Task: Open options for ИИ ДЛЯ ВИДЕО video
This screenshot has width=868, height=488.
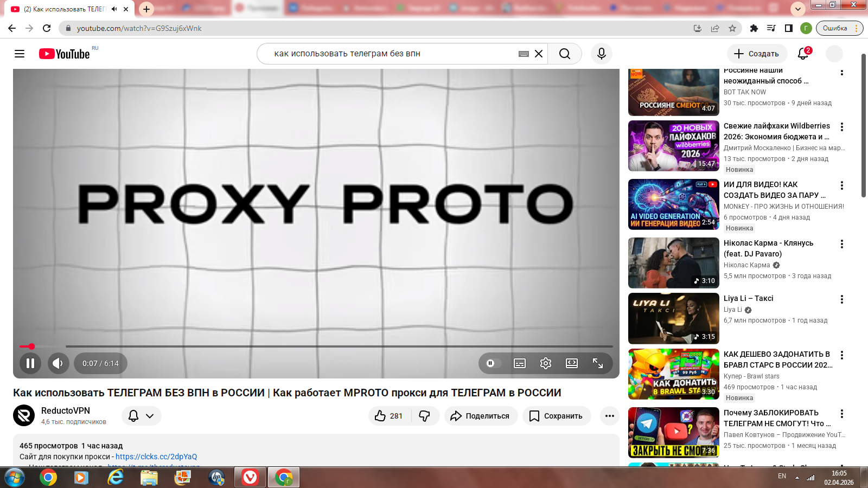Action: tap(842, 185)
